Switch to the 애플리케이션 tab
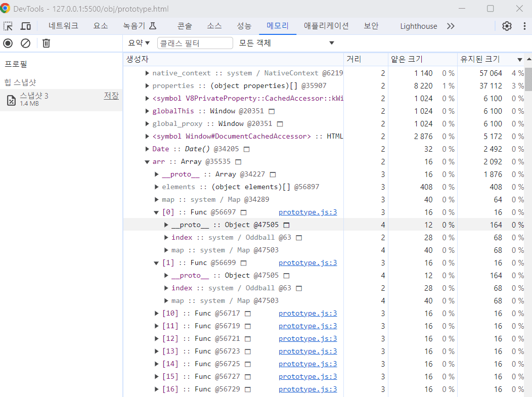 (326, 26)
